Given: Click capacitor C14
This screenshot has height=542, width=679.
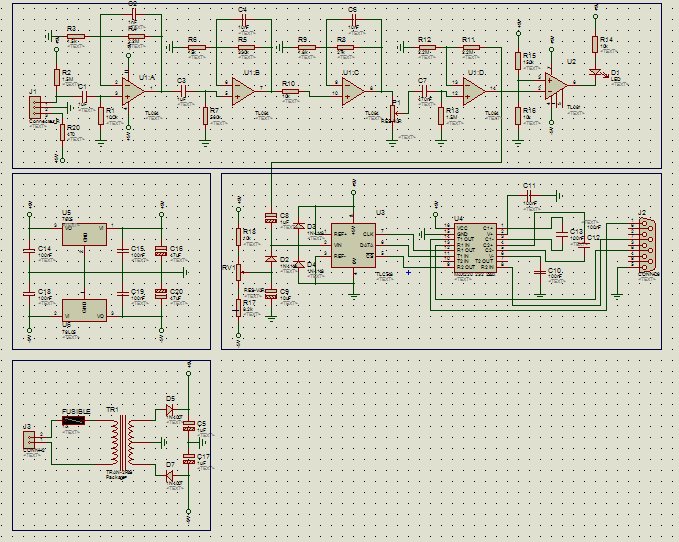Looking at the screenshot, I should point(29,251).
